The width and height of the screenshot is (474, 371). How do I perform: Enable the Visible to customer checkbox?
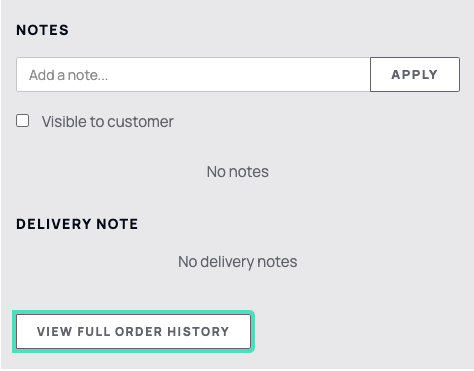[23, 121]
